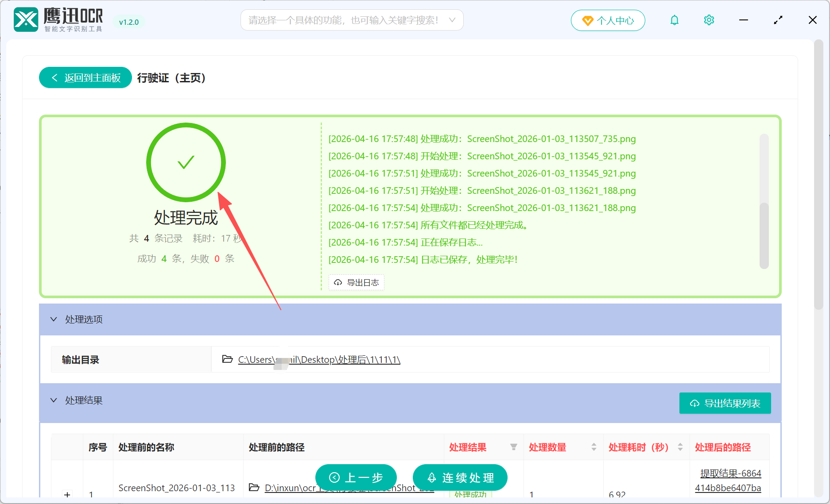This screenshot has height=504, width=830.
Task: Click the folder icon in row 1 path
Action: [x=254, y=487]
